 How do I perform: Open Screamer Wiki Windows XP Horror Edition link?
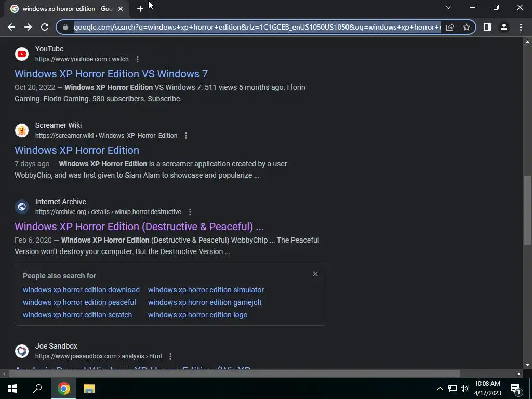point(77,150)
